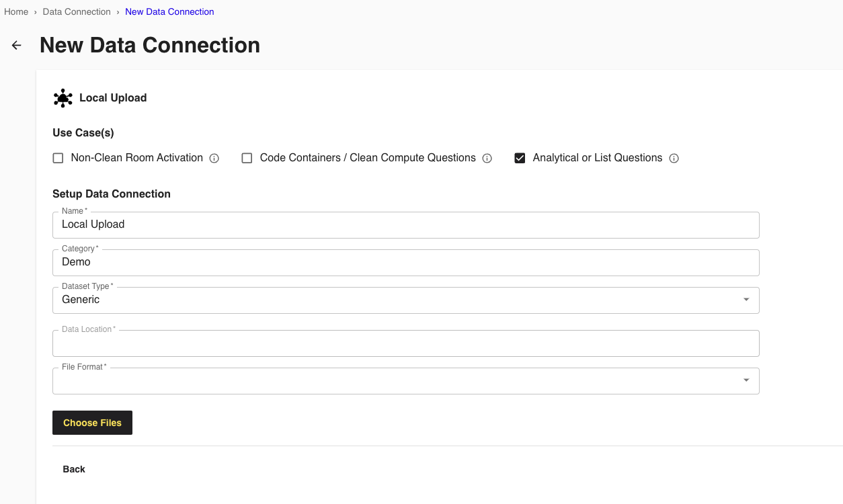Screen dimensions: 843x504
Task: Click the Local Upload connector icon
Action: coord(63,98)
